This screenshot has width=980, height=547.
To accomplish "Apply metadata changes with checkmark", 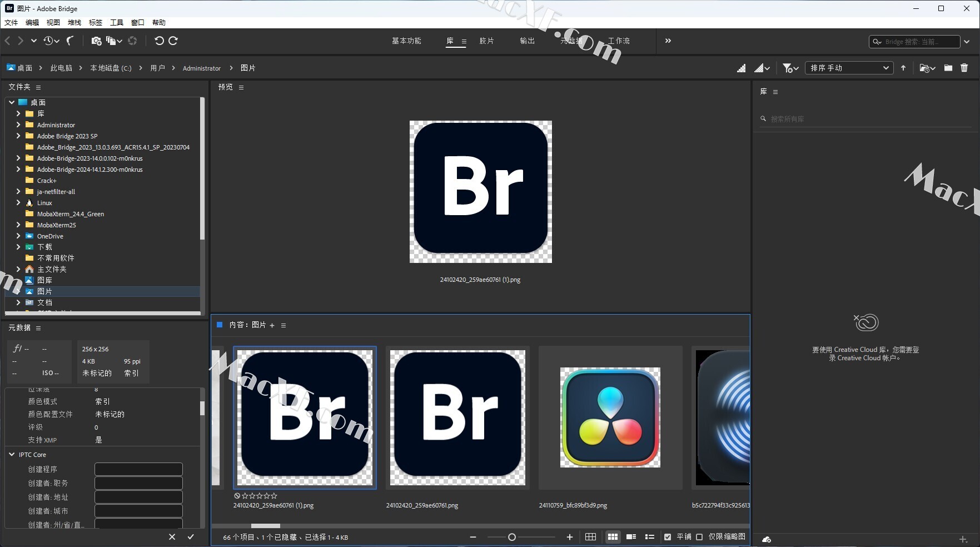I will click(x=191, y=536).
